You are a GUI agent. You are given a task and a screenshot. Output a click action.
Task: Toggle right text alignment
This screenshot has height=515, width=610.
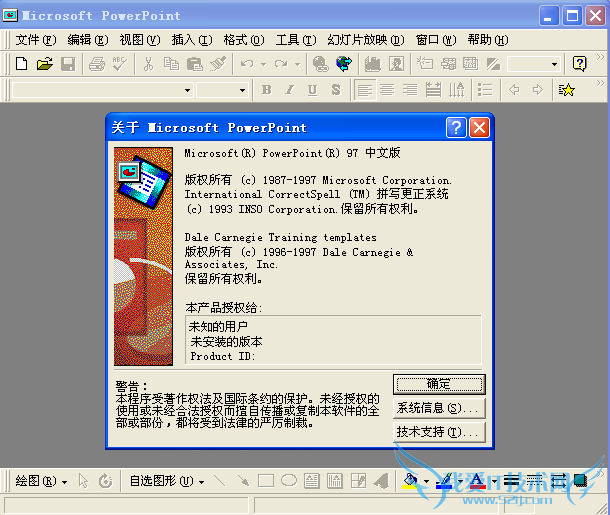click(410, 90)
